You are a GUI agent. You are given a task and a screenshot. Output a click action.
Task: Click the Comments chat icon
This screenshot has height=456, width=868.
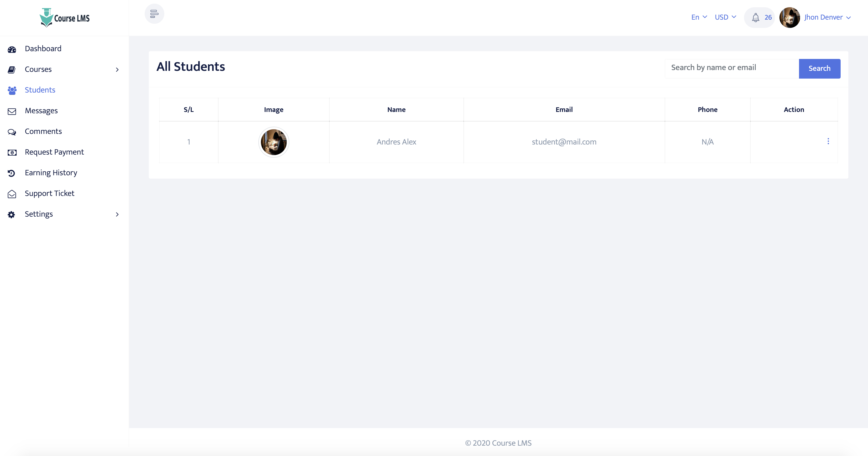[x=12, y=132]
